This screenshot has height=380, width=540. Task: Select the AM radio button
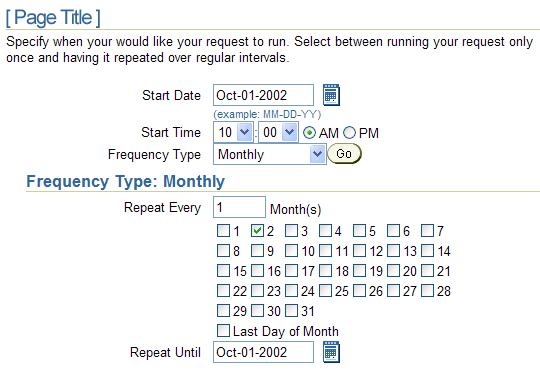coord(309,133)
